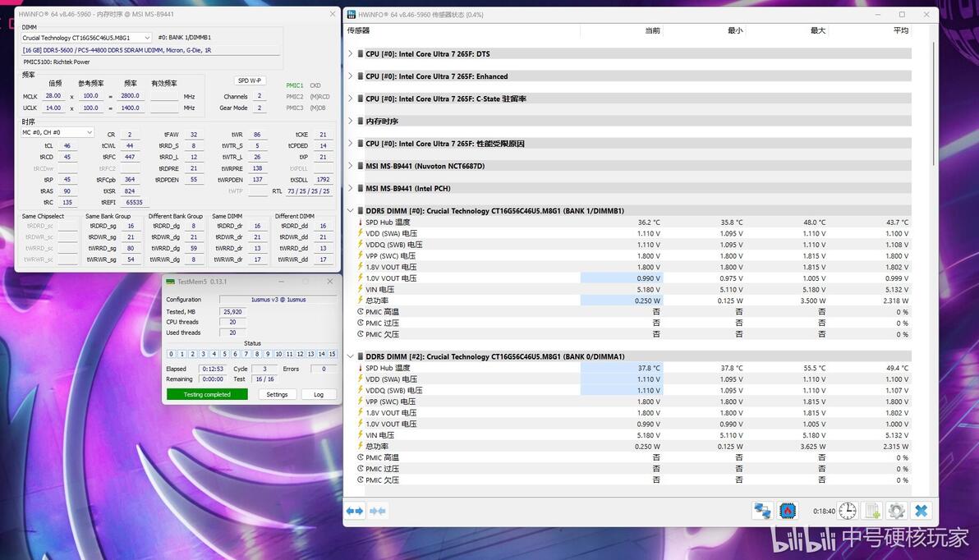The image size is (979, 560).
Task: Open TestMem5 Settings
Action: (277, 395)
